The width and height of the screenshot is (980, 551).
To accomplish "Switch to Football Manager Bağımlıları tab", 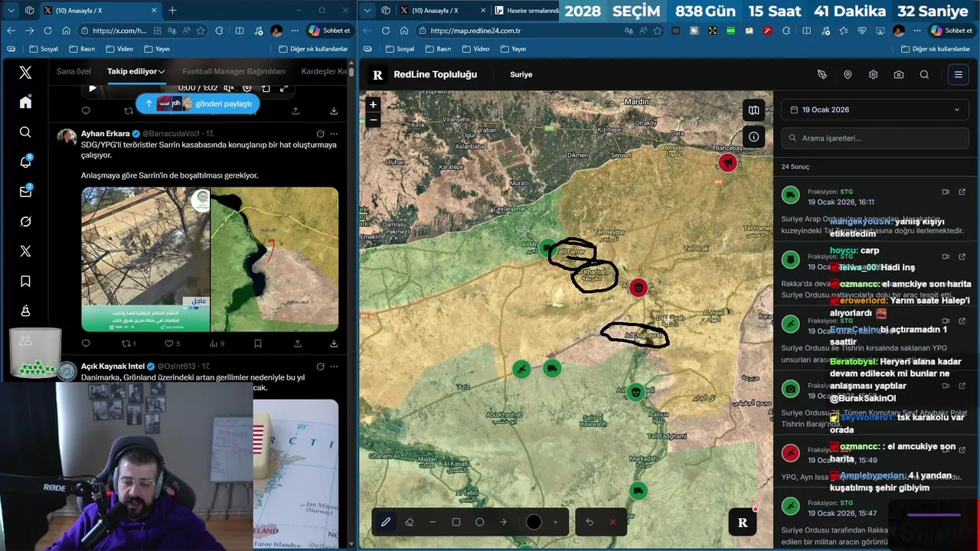I will coord(234,71).
